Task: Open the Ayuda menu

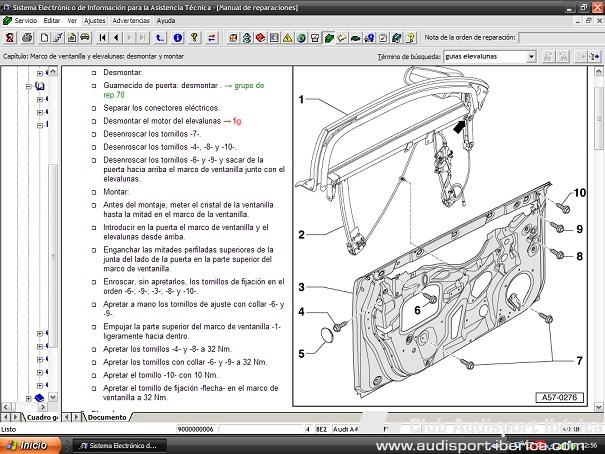Action: [166, 20]
